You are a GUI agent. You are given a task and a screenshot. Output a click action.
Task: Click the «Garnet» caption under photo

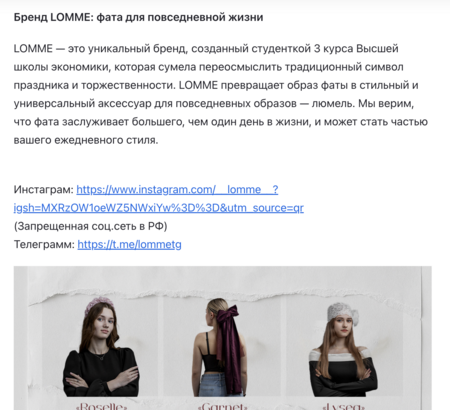click(x=223, y=406)
